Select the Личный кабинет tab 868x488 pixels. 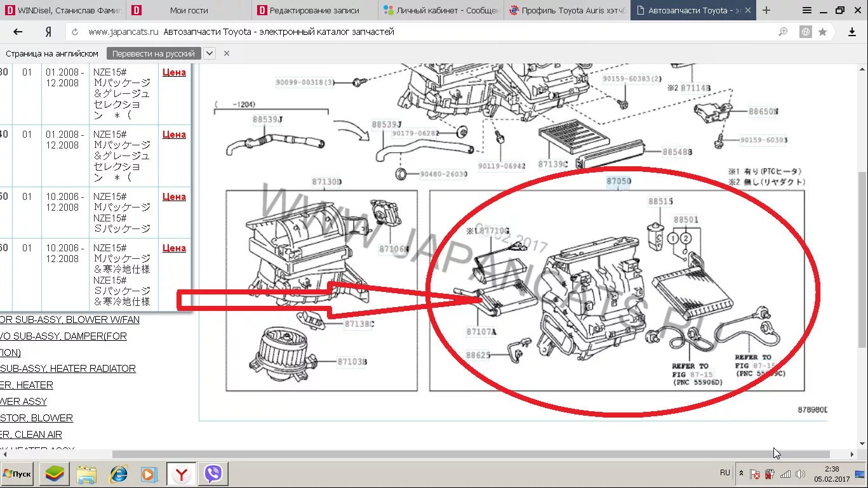tap(441, 10)
